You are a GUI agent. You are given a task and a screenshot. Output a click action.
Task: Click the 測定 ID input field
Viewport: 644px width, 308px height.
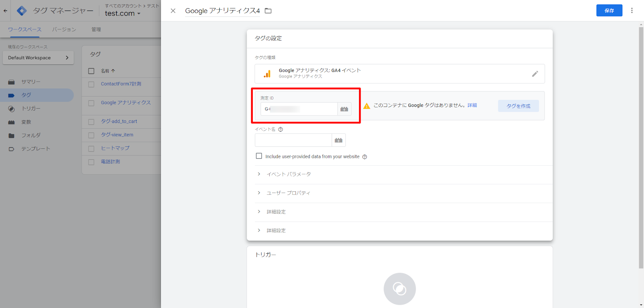coord(299,109)
